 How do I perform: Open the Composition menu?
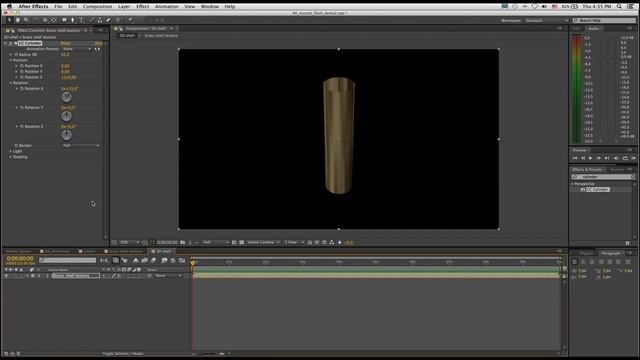click(97, 7)
